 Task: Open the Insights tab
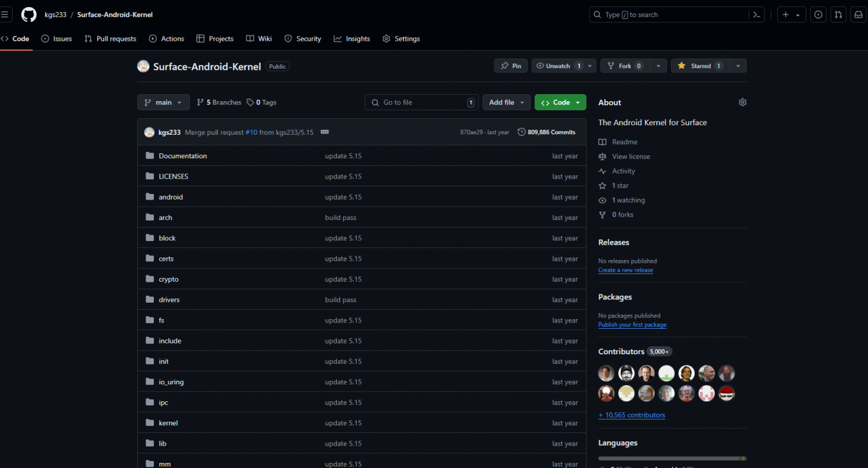(352, 39)
